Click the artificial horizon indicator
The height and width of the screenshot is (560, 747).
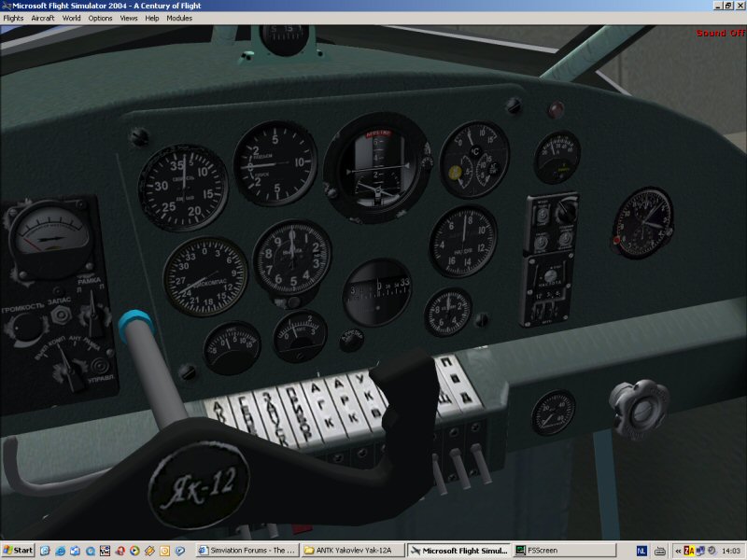(376, 168)
